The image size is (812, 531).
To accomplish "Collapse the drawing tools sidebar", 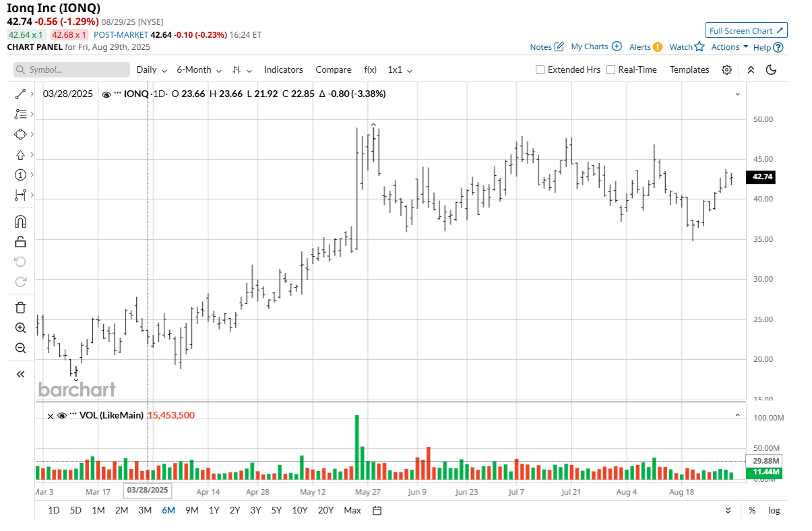I will pos(20,374).
